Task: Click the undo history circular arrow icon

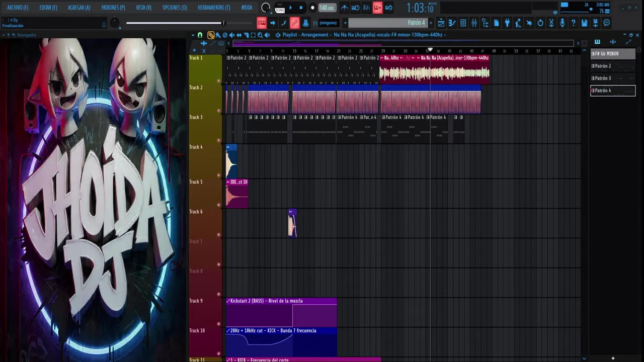Action: pyautogui.click(x=540, y=23)
